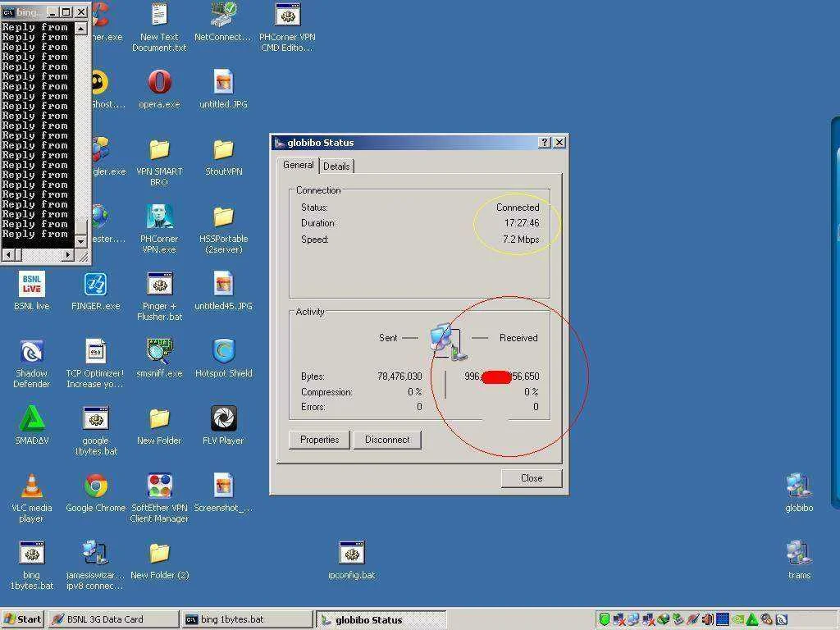The width and height of the screenshot is (840, 630).
Task: Launch NetConnect desktop shortcut
Action: click(x=223, y=22)
